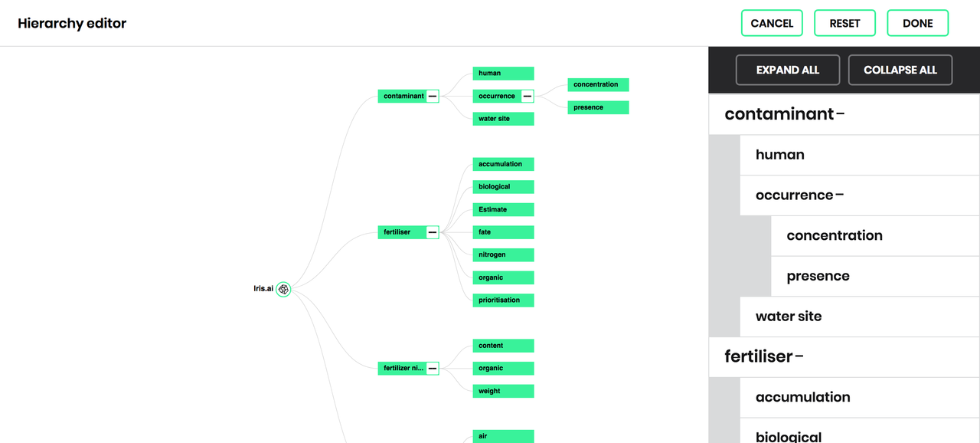980x443 pixels.
Task: Select biological row in the side list
Action: click(860, 432)
